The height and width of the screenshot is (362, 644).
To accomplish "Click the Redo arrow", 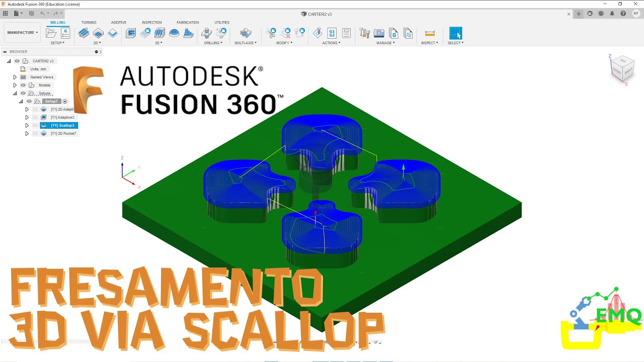I will (56, 14).
